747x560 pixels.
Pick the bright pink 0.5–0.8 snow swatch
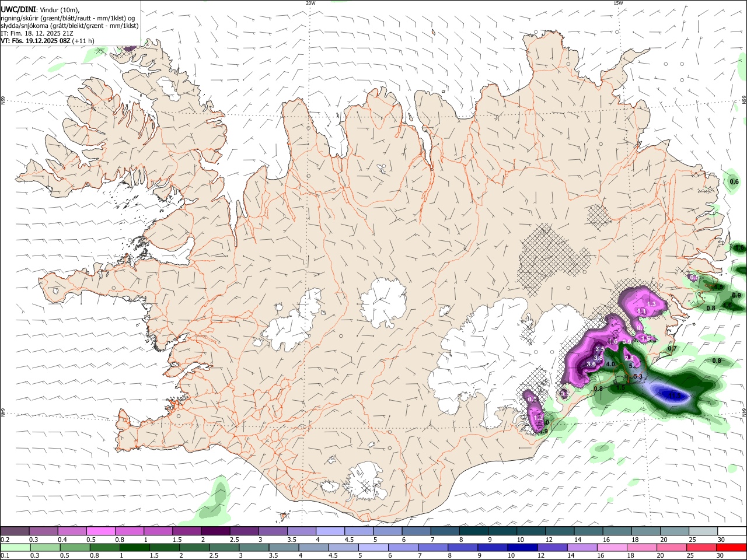coord(100,531)
